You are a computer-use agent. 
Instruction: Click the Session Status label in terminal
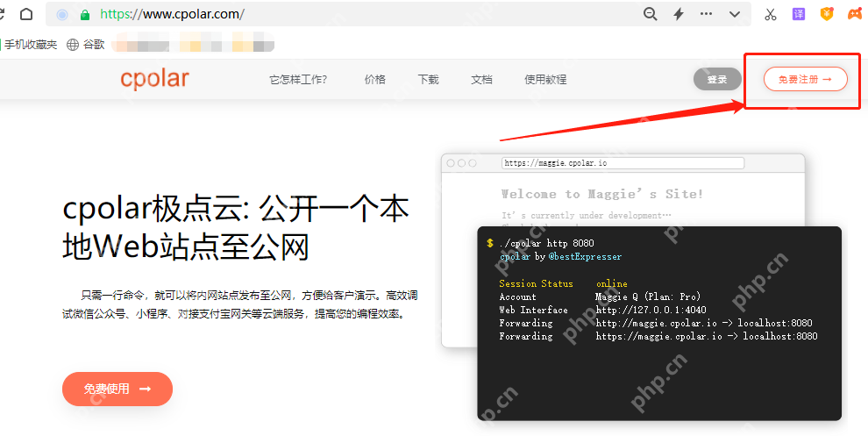pos(536,283)
